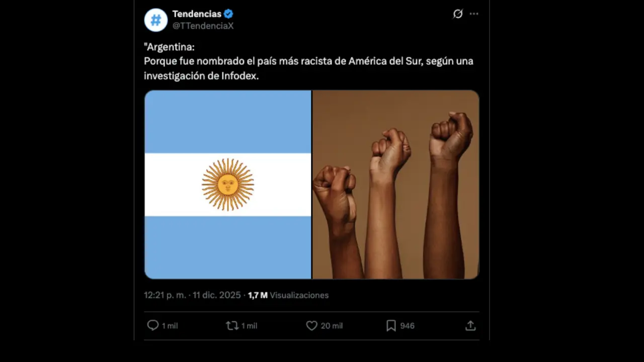The height and width of the screenshot is (362, 644).
Task: Open the Tendencias profile avatar
Action: point(156,20)
